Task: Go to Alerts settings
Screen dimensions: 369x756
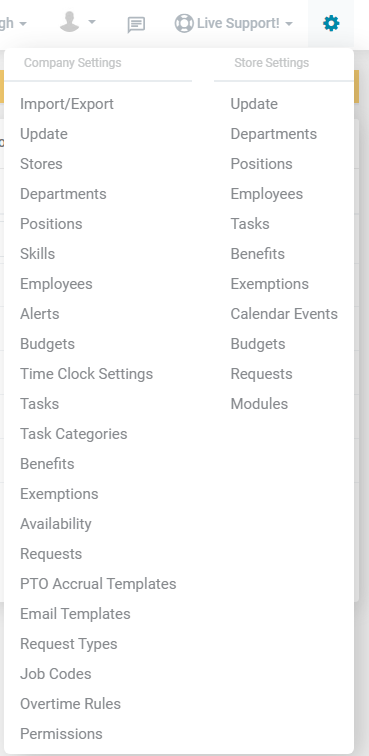Action: (x=40, y=314)
